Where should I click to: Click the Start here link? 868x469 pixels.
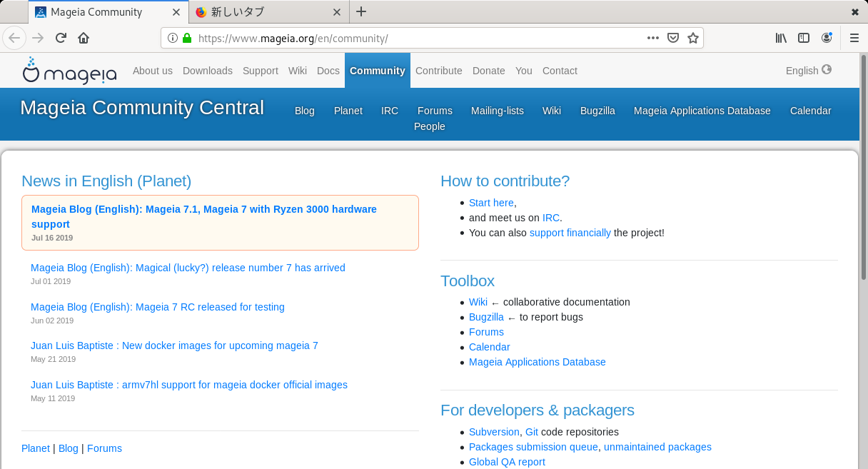point(491,203)
